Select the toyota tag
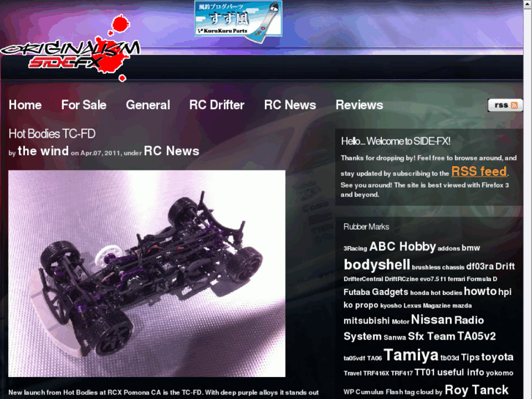Image resolution: width=532 pixels, height=399 pixels. pos(497,357)
